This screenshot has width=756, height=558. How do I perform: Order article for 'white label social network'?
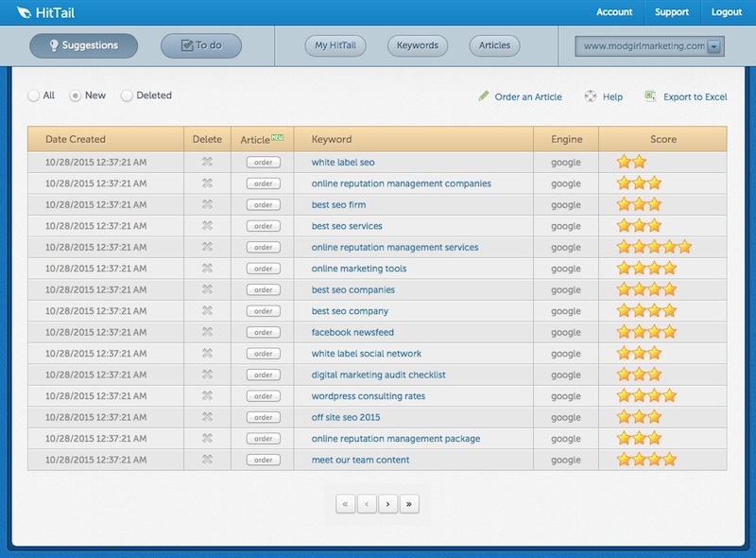(264, 354)
